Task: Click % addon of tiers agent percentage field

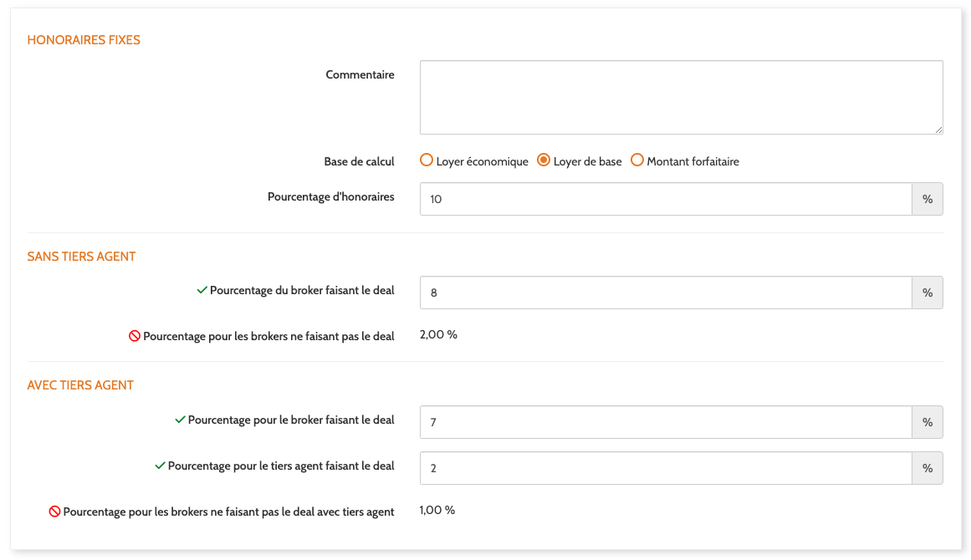Action: click(x=927, y=468)
